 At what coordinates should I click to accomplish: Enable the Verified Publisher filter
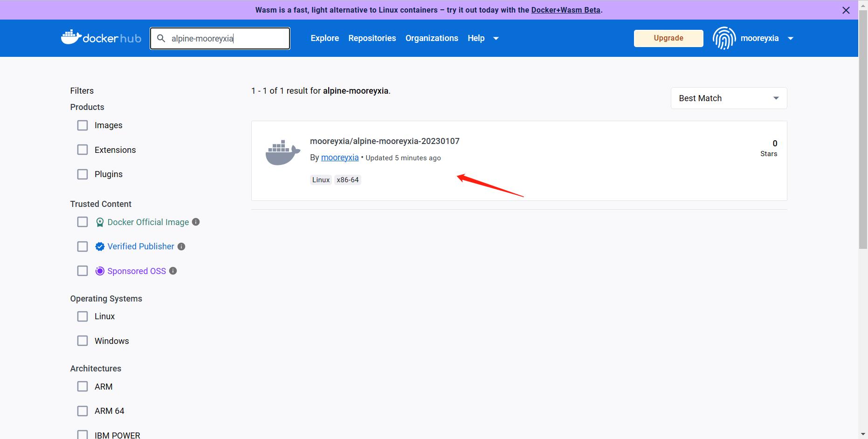83,247
